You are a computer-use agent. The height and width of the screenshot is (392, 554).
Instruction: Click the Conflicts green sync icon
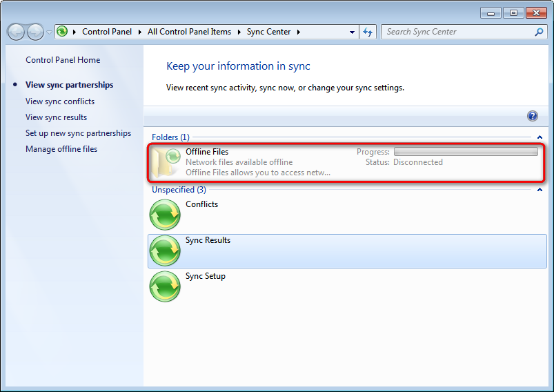pyautogui.click(x=165, y=215)
